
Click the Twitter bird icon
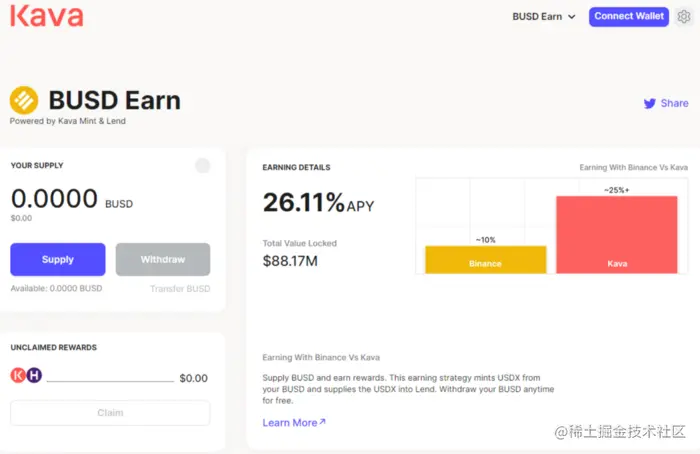649,103
